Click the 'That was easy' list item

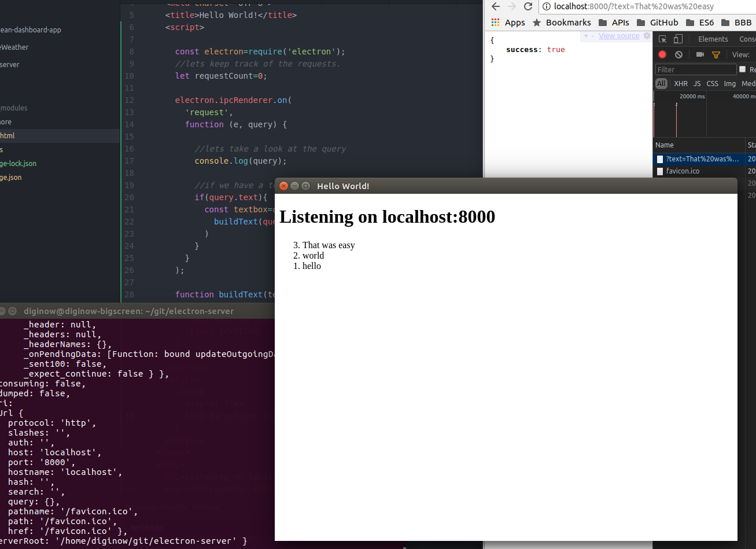point(329,245)
